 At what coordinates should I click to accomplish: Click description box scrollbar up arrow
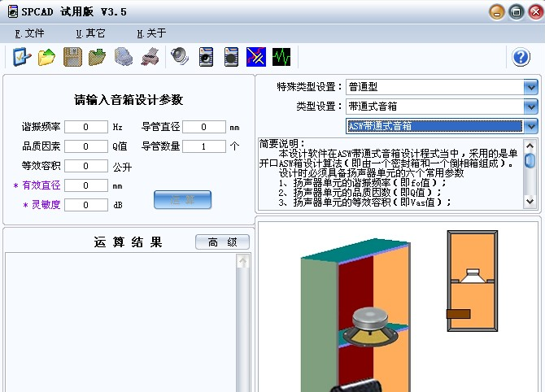[530, 146]
